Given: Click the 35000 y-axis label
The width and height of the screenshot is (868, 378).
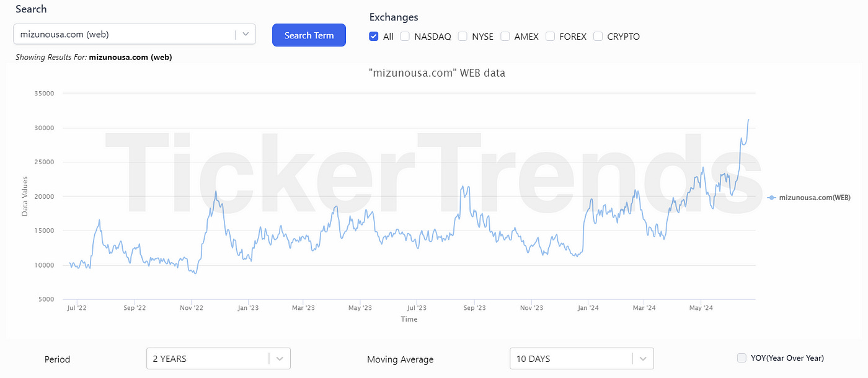Looking at the screenshot, I should coord(43,94).
